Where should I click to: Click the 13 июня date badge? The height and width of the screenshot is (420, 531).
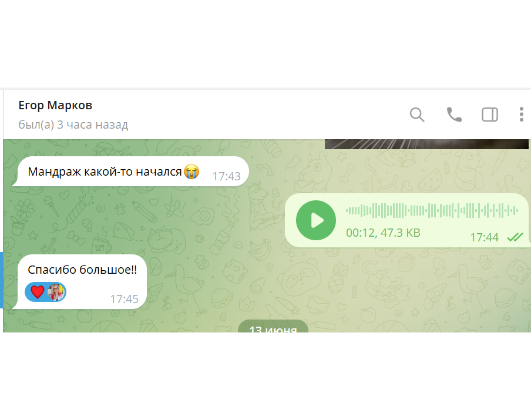click(273, 327)
